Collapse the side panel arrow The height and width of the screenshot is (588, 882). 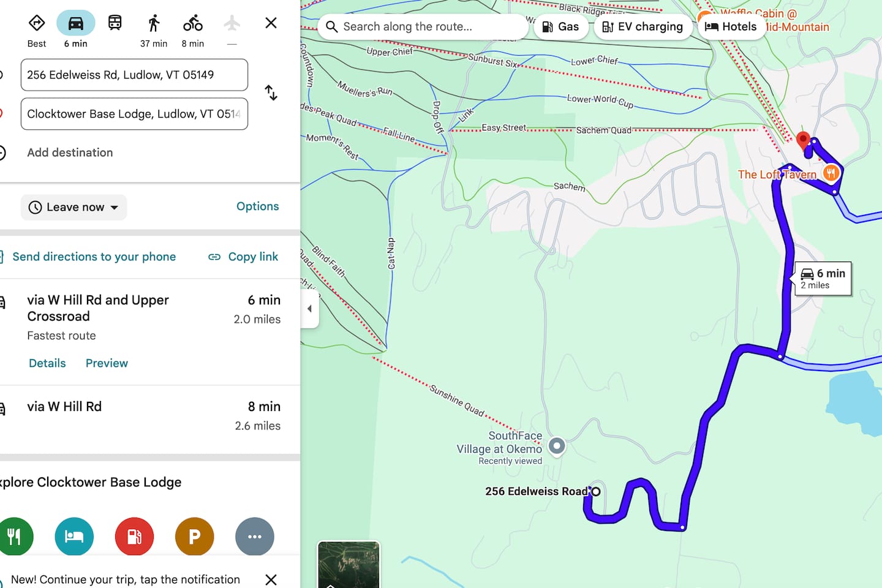click(309, 309)
